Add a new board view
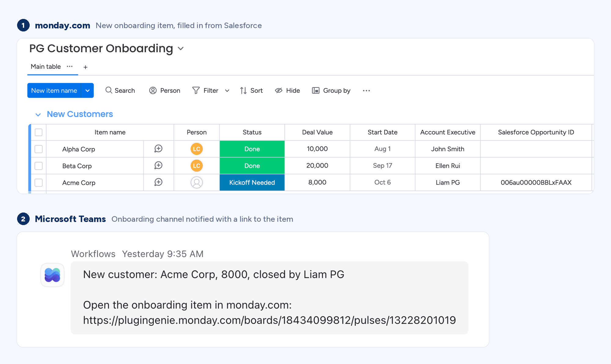Viewport: 611px width, 364px height. pyautogui.click(x=86, y=67)
